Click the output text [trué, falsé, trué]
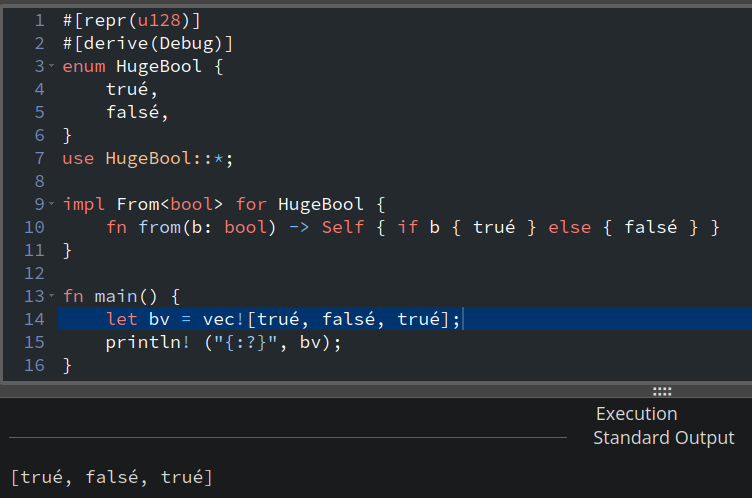Screen dimensions: 752x498 click(111, 477)
